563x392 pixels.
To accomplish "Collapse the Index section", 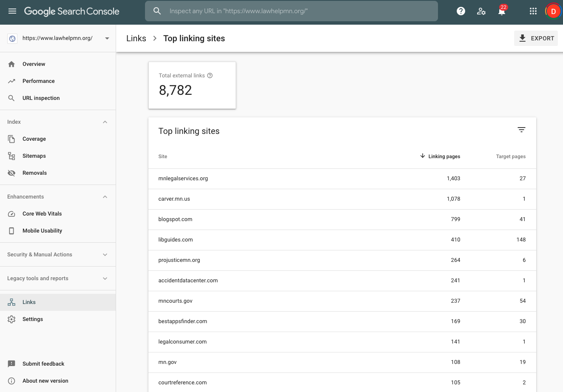I will [x=105, y=122].
